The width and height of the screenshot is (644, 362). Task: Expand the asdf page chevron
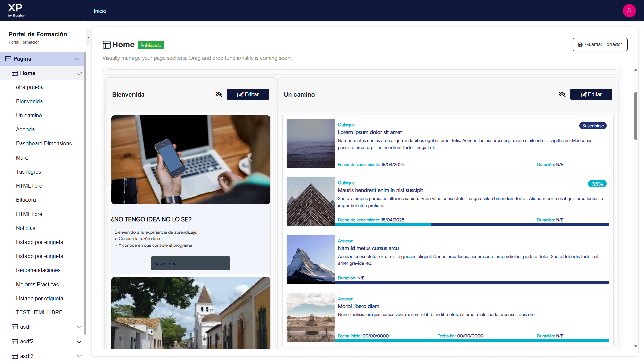coord(79,327)
